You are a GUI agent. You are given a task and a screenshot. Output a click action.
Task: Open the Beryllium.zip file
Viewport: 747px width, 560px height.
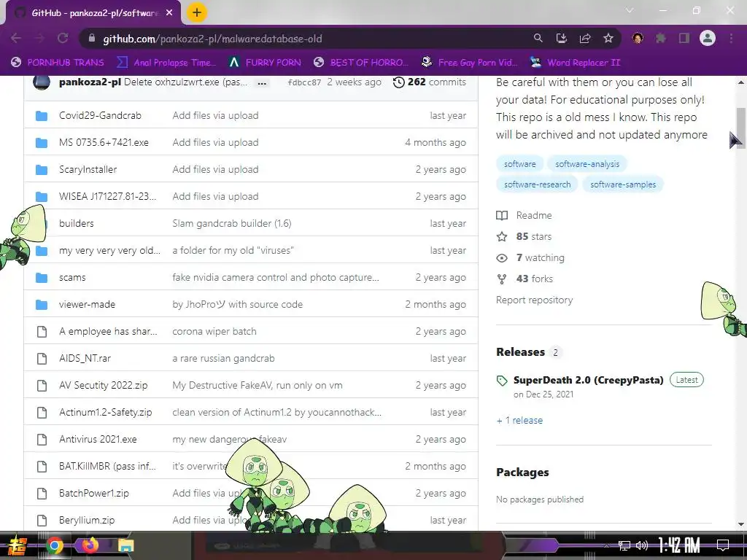coord(87,520)
